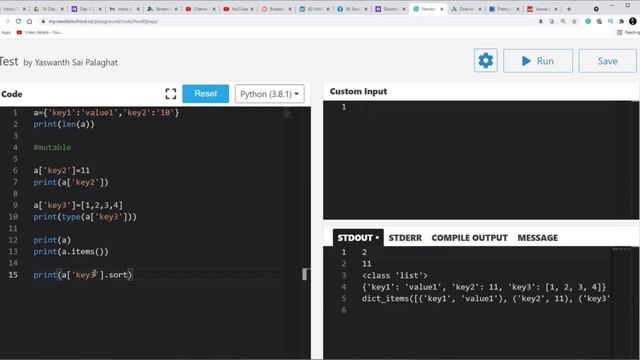640x360 pixels.
Task: Click the output line showing 11
Action: pyautogui.click(x=367, y=264)
